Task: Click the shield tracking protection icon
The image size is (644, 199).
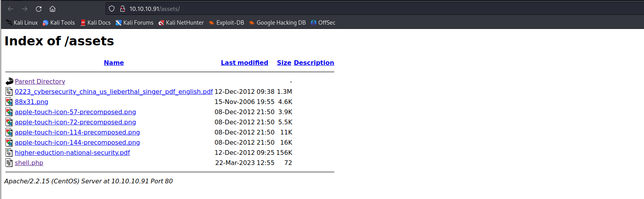Action: pos(112,9)
